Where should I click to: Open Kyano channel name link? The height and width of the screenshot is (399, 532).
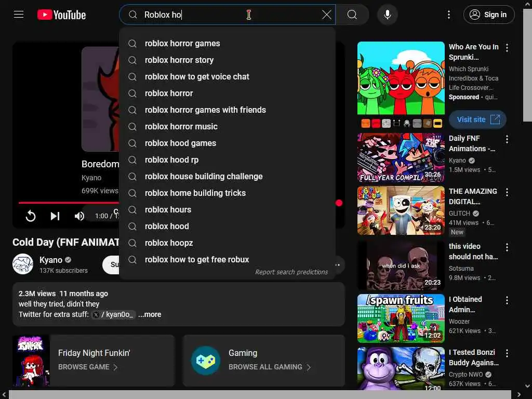[x=51, y=260]
